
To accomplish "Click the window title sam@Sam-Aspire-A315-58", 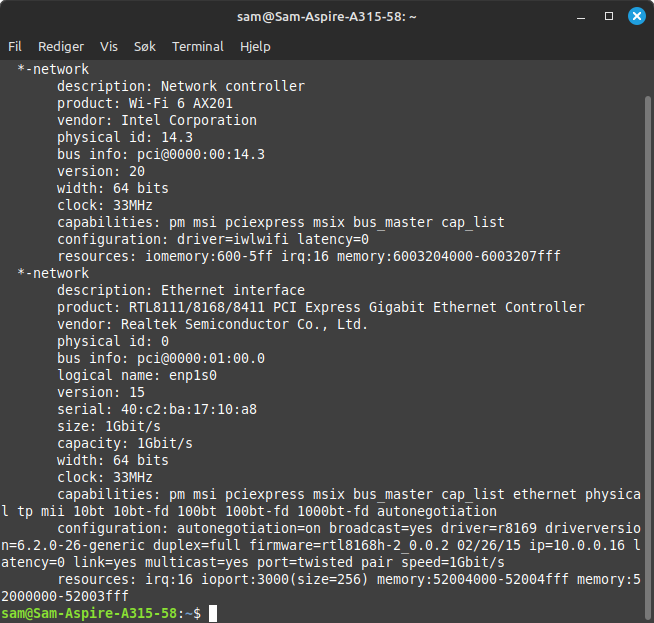I will click(x=327, y=17).
